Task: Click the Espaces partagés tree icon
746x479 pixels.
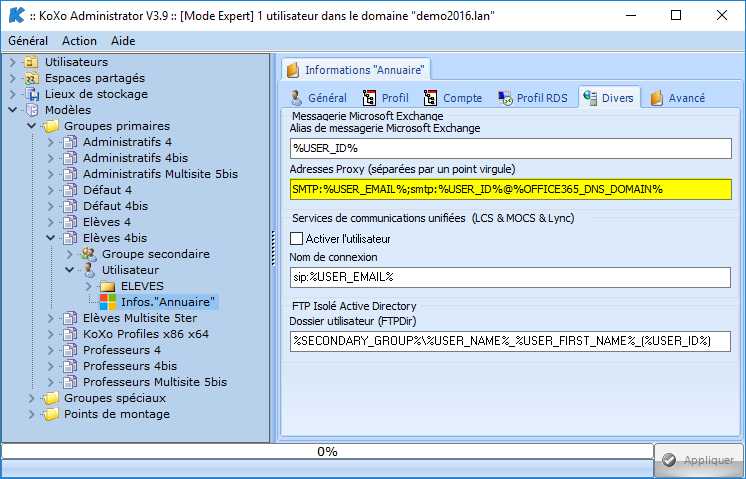Action: coord(31,78)
